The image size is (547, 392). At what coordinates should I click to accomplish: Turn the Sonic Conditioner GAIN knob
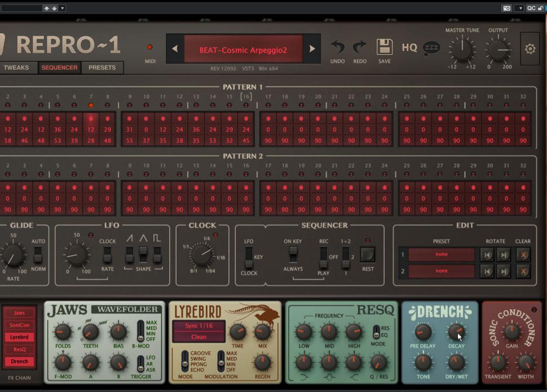pos(512,332)
